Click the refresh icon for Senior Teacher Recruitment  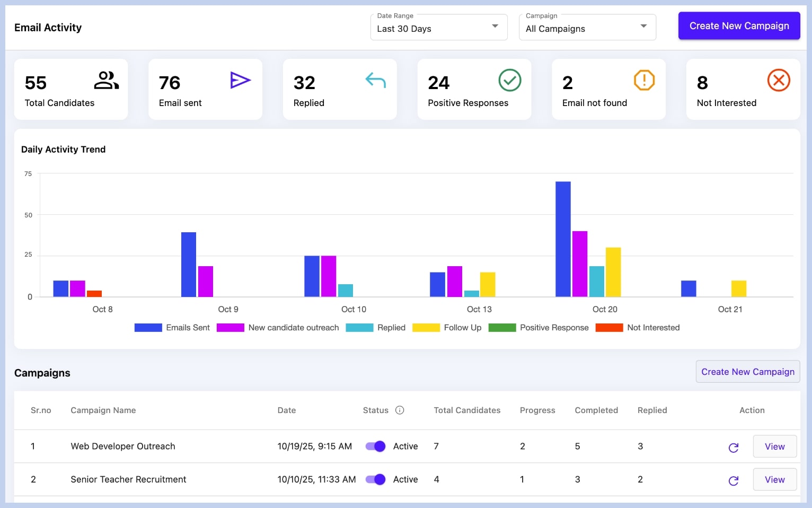(x=734, y=481)
